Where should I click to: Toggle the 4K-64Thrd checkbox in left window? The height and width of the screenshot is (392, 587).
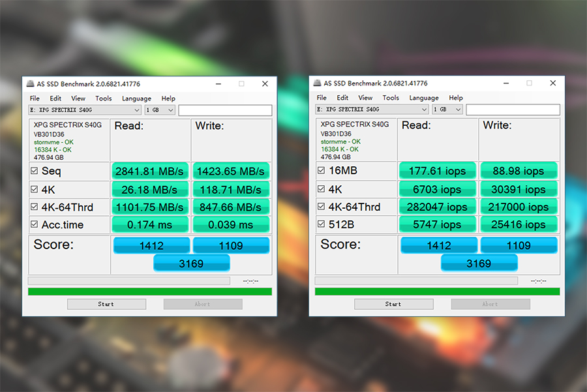tap(34, 207)
